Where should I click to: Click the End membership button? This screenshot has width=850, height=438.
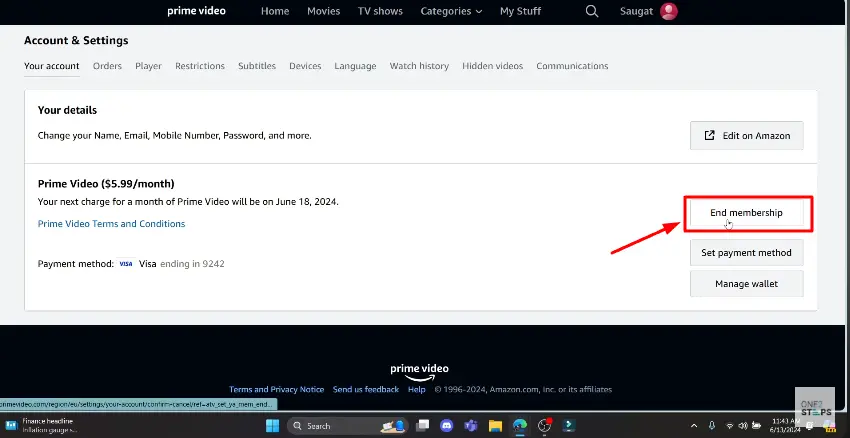(746, 213)
